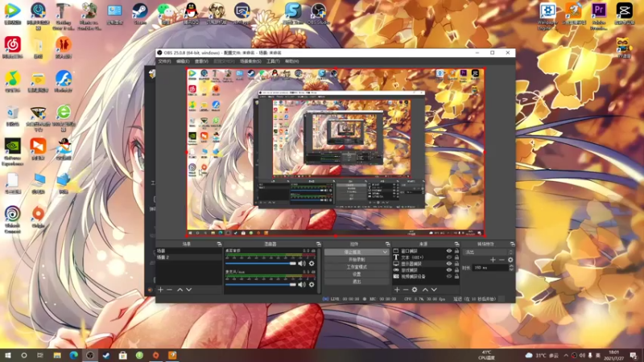Open Origin desktop shortcut

38,216
